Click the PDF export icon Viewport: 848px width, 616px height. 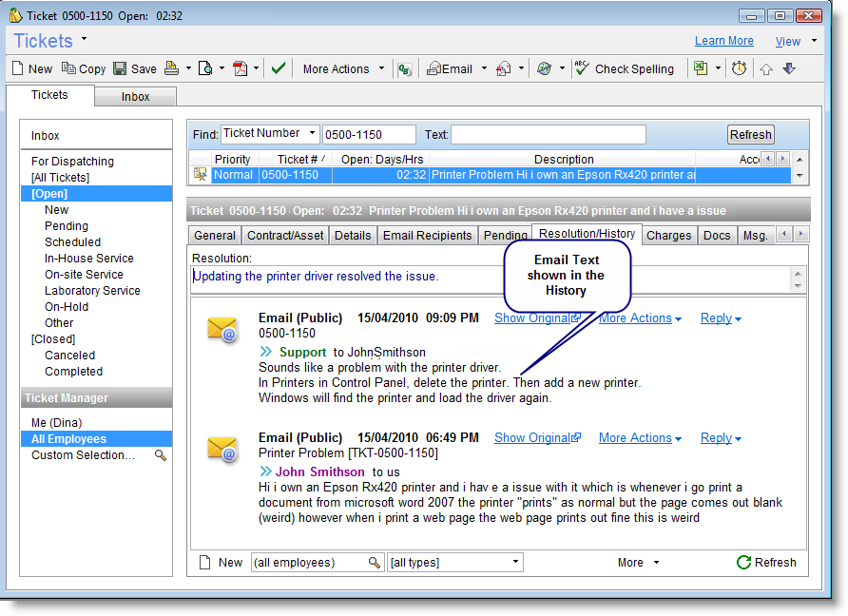coord(240,68)
